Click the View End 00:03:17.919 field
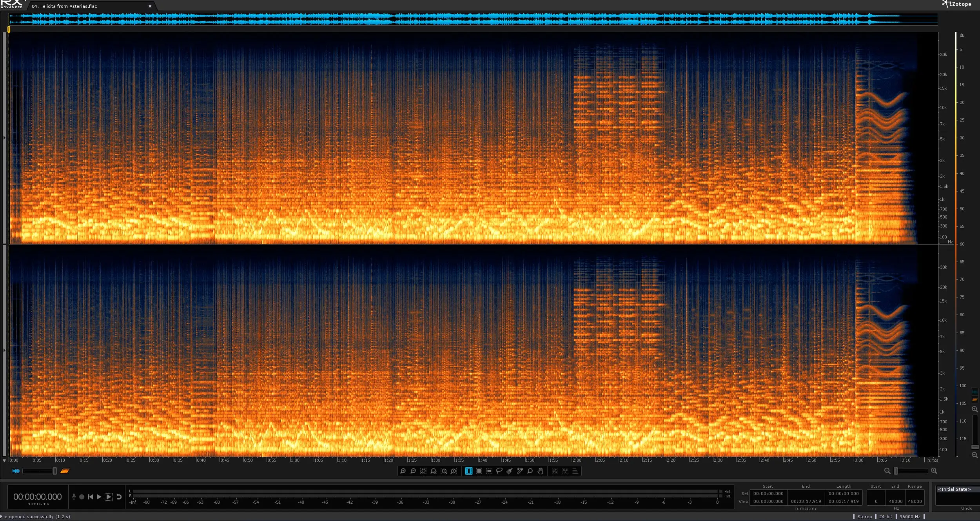 [x=806, y=501]
